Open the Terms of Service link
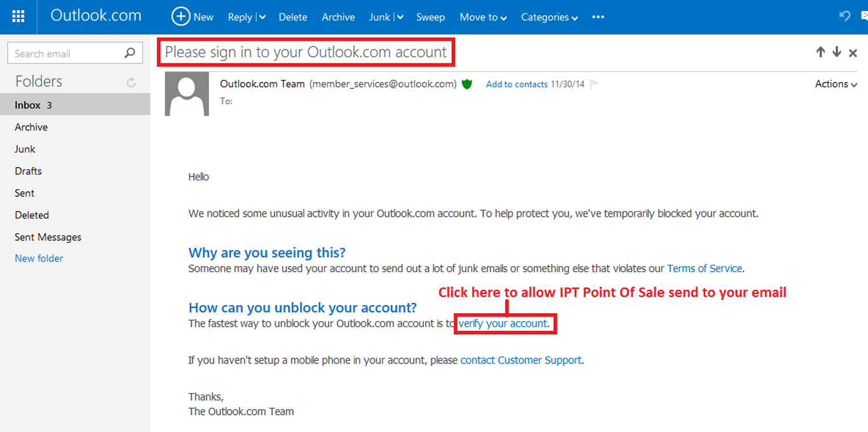The width and height of the screenshot is (868, 432). pos(705,269)
